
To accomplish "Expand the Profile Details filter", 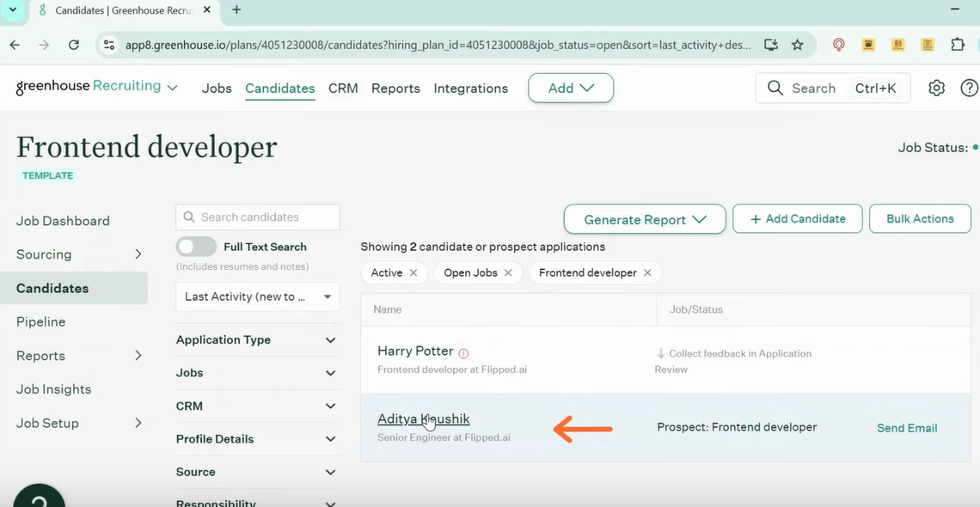I will tap(258, 439).
